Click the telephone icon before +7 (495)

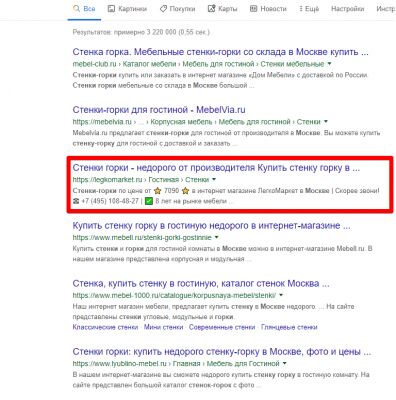coord(76,201)
